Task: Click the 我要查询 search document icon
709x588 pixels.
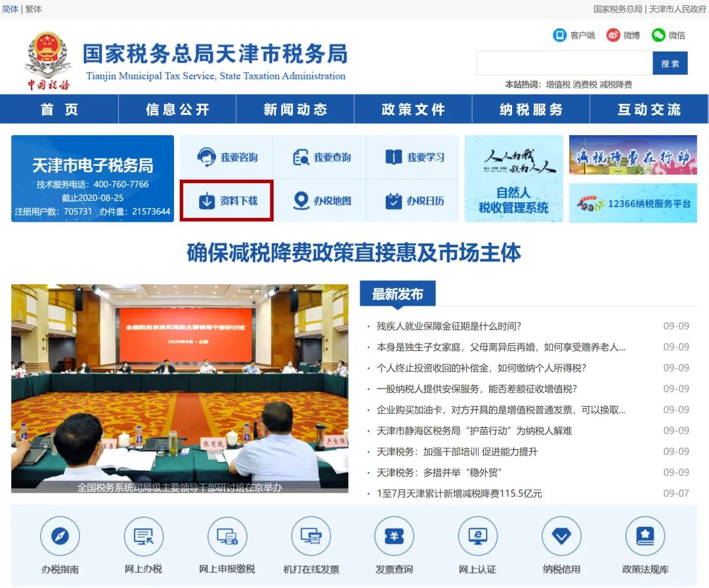Action: tap(301, 157)
